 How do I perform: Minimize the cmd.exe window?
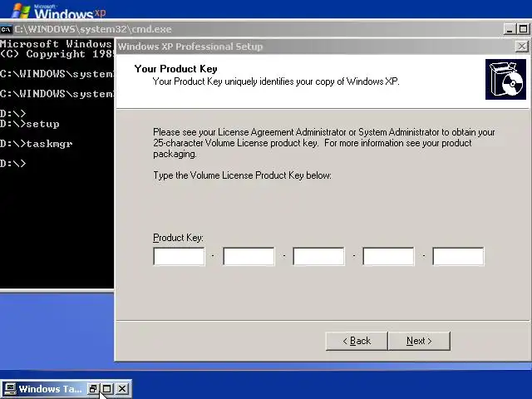(x=510, y=29)
